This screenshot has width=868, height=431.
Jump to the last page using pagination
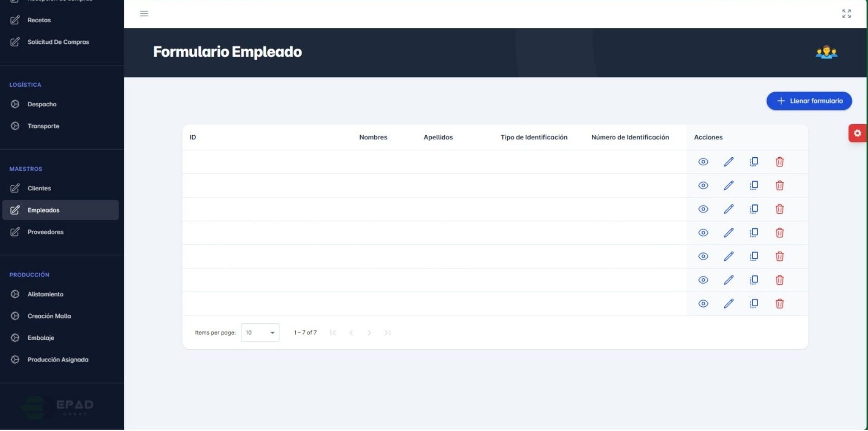[x=387, y=332]
